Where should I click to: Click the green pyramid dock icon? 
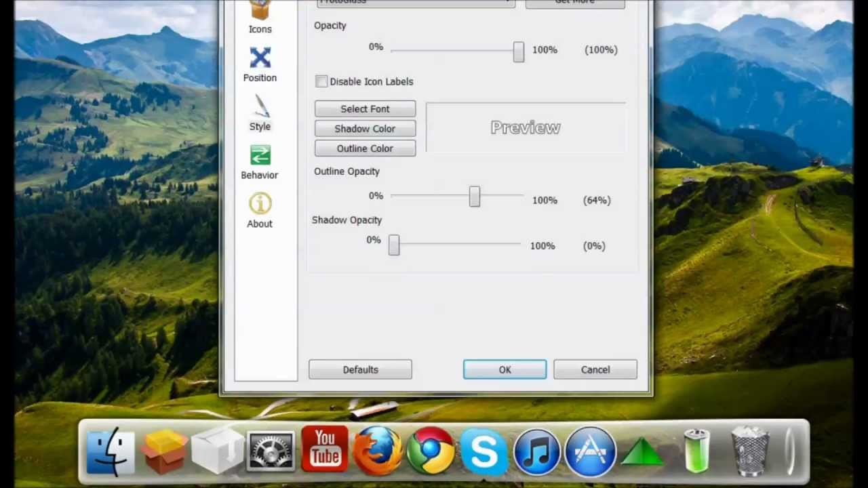point(642,452)
